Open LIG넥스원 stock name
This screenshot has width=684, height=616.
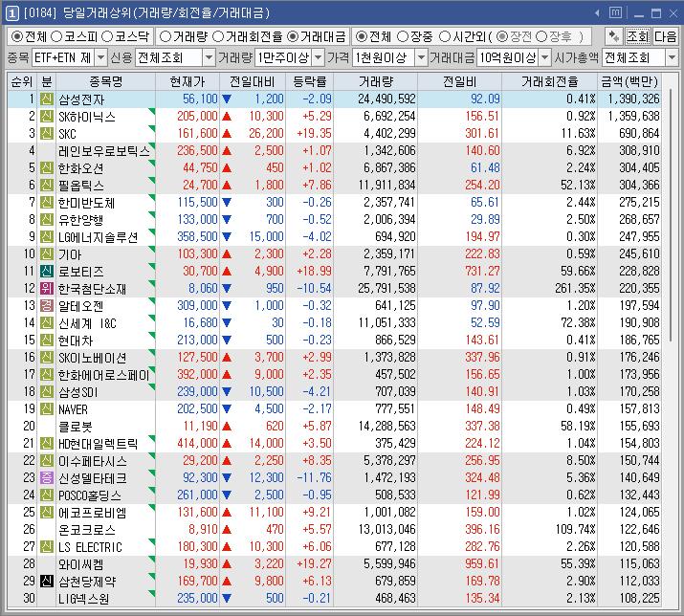click(84, 598)
